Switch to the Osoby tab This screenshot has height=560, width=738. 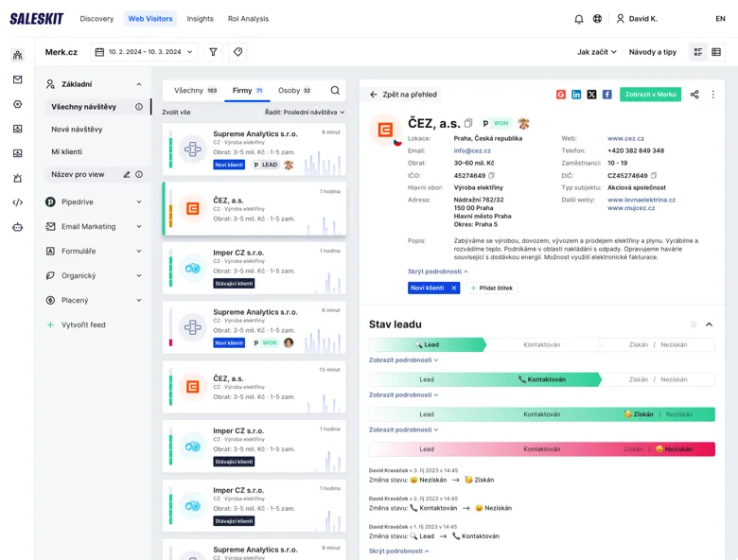tap(294, 91)
